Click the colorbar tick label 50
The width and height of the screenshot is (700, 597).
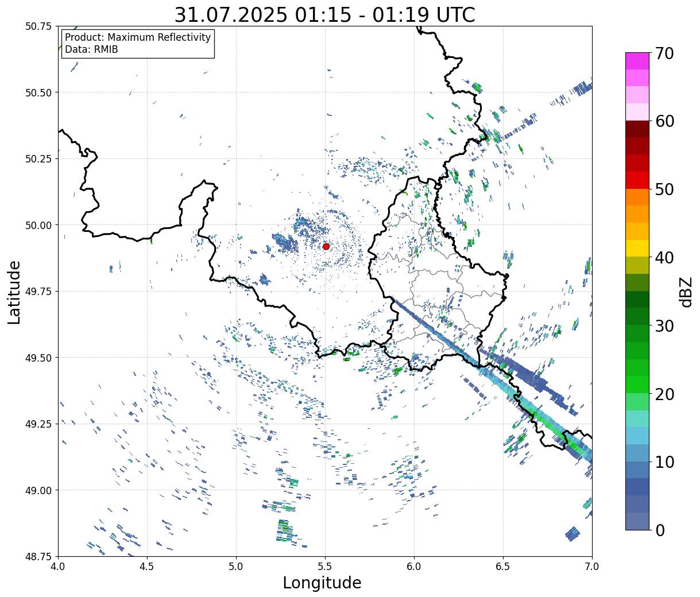pos(663,189)
